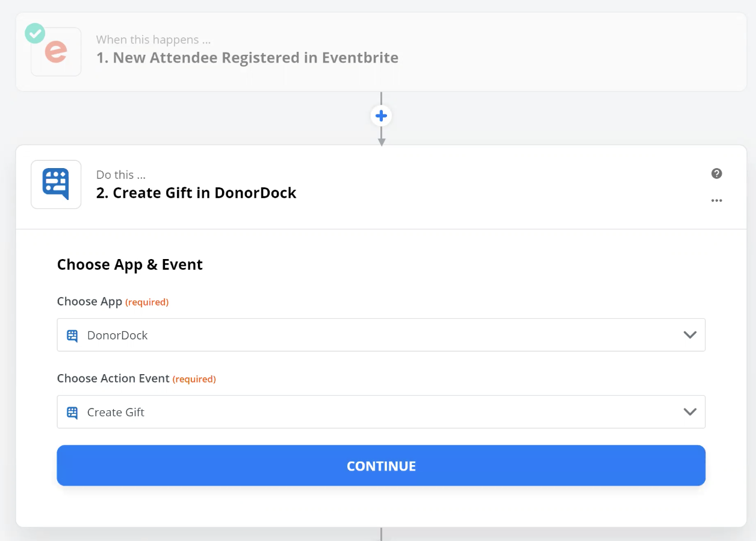
Task: Click the green checkmark badge on step 1
Action: tap(35, 33)
